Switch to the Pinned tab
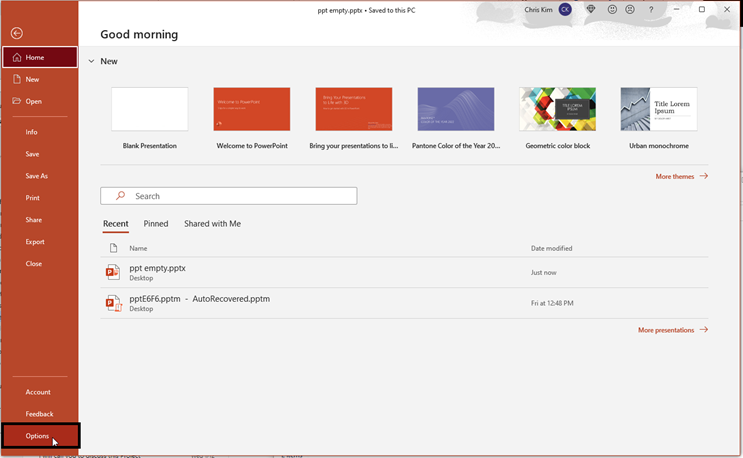This screenshot has height=458, width=743. pos(156,224)
